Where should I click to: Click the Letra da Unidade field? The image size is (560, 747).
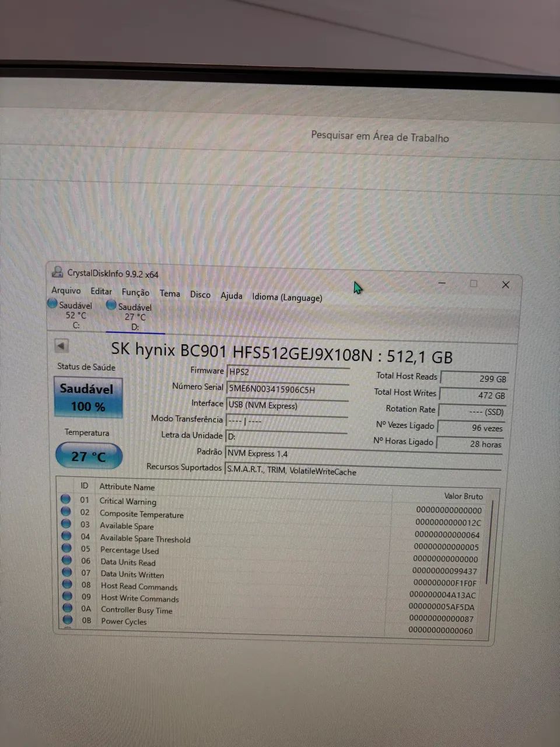click(x=286, y=437)
